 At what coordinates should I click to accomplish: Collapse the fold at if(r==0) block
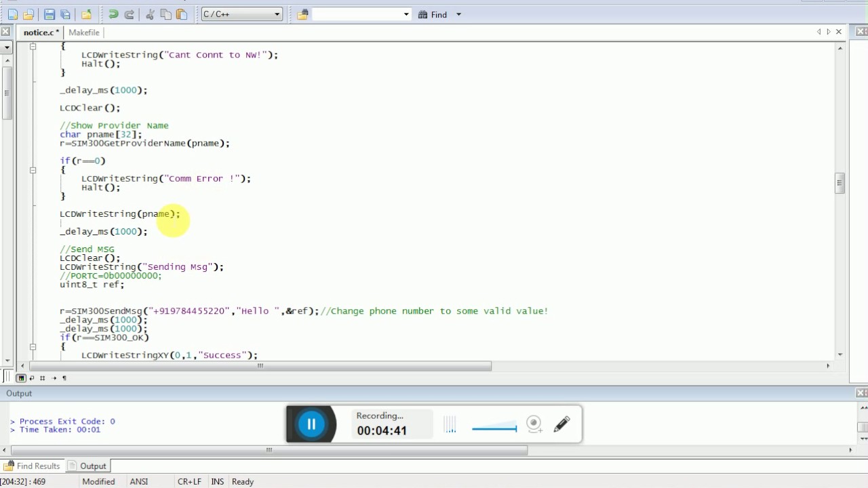(x=33, y=170)
